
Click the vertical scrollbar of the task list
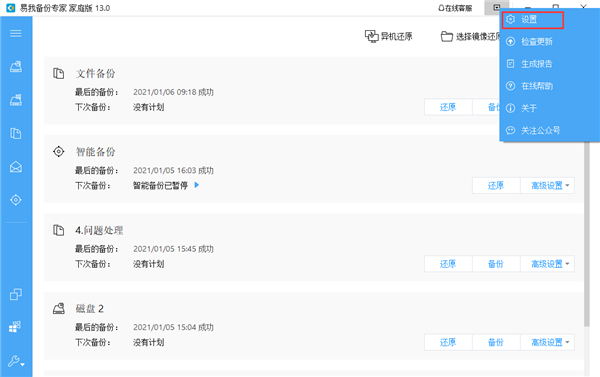pyautogui.click(x=587, y=234)
